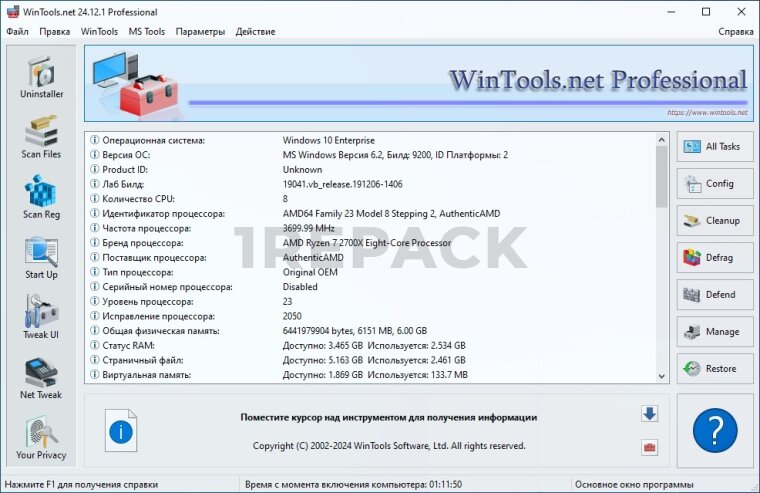Open Your Privacy tool
This screenshot has width=760, height=493.
[x=41, y=438]
